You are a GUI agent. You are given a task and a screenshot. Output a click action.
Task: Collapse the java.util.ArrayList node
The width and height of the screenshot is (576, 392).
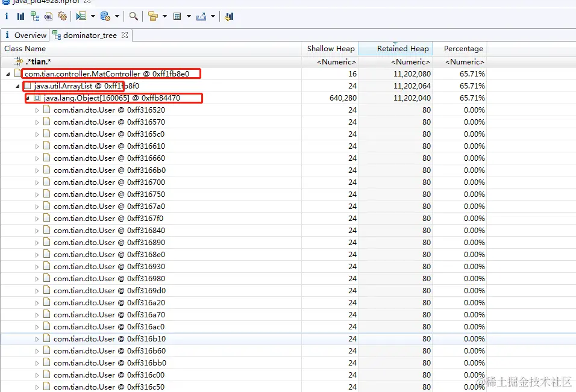17,86
